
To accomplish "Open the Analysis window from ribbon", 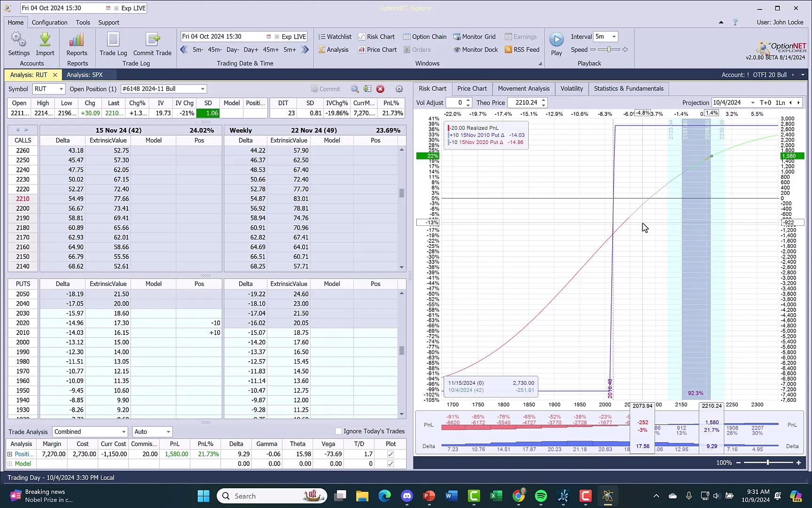I will (333, 49).
